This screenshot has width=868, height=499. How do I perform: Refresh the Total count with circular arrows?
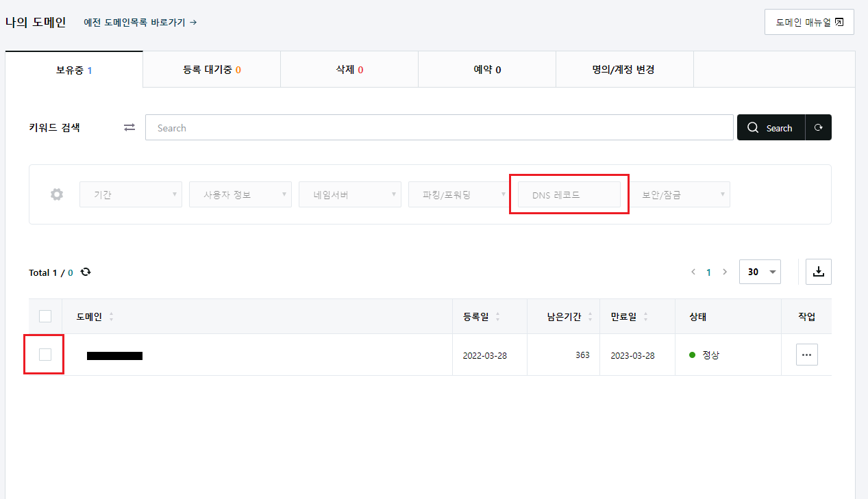point(86,272)
